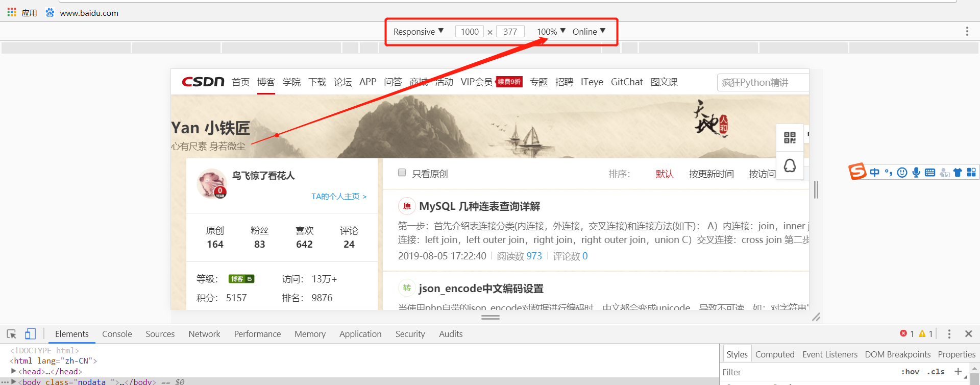
Task: Click the 博客 6 level badge
Action: (241, 279)
